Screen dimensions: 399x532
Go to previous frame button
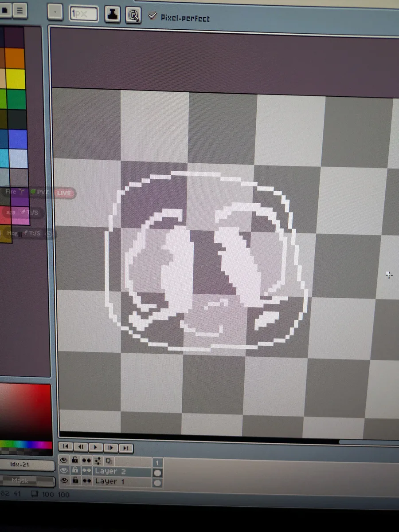click(81, 447)
